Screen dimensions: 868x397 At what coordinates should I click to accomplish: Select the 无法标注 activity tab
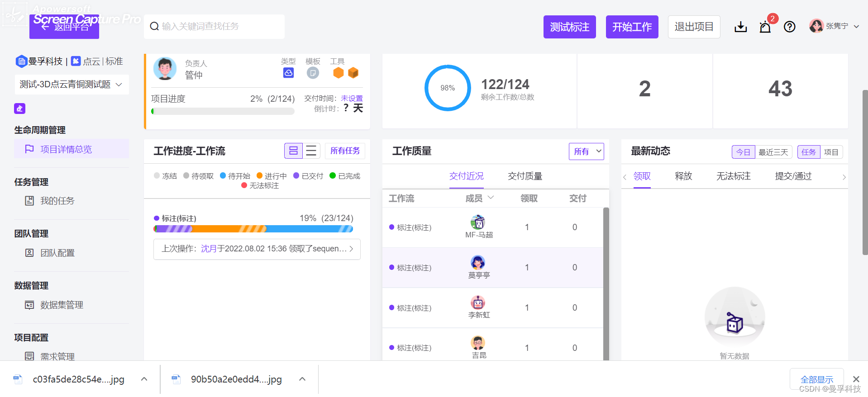734,176
